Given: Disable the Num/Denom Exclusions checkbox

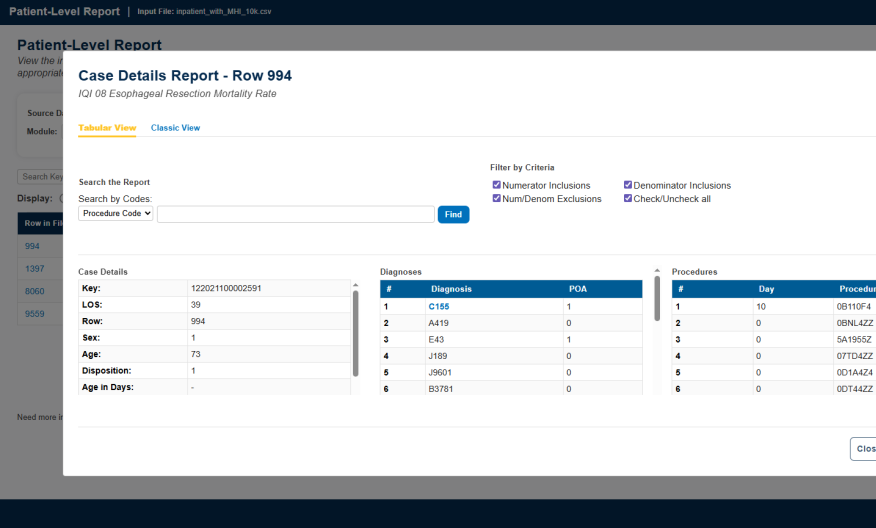Looking at the screenshot, I should [497, 199].
